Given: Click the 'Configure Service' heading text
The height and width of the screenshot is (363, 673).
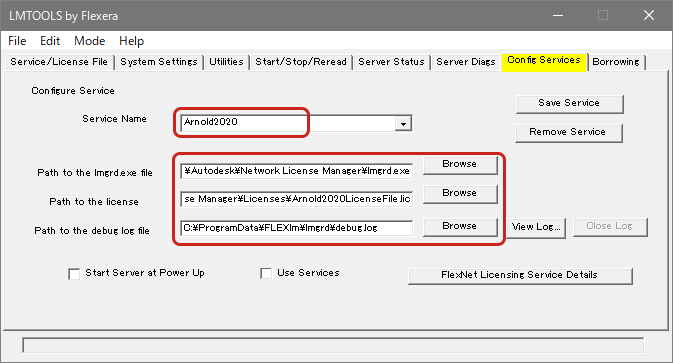Looking at the screenshot, I should (73, 91).
